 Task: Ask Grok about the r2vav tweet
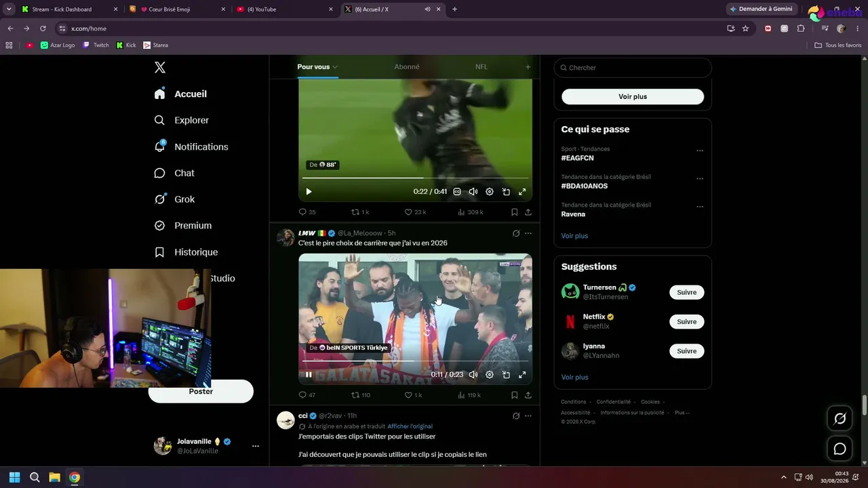pyautogui.click(x=516, y=415)
